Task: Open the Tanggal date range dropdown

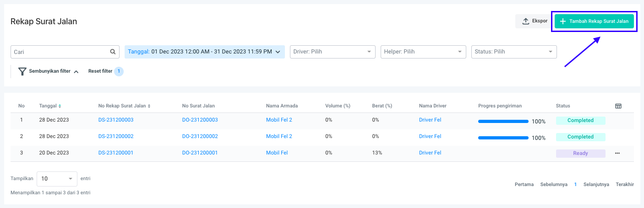Action: [204, 52]
